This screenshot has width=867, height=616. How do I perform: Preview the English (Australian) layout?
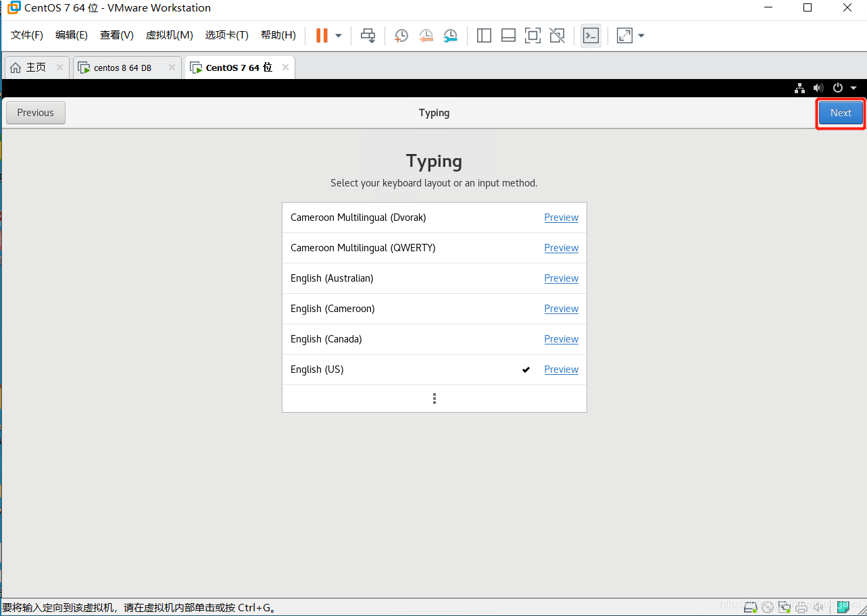click(x=562, y=278)
